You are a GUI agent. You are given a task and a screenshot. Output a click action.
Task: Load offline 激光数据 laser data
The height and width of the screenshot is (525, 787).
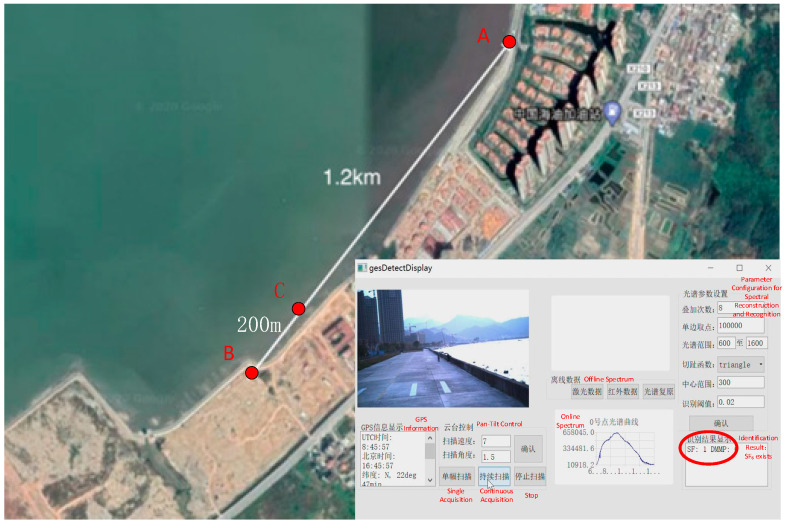587,392
